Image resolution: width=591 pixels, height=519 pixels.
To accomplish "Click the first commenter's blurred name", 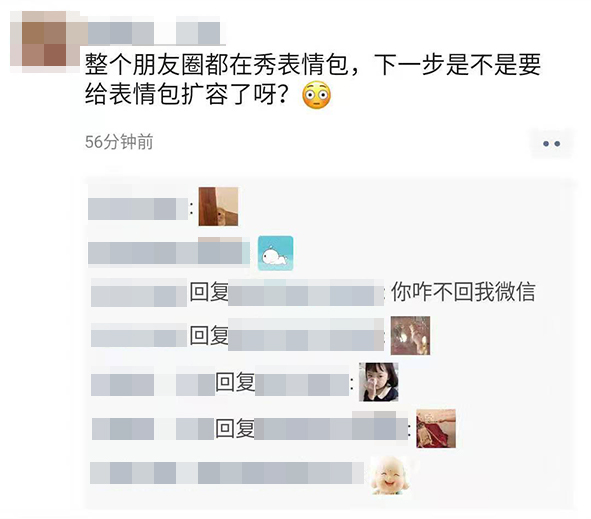I will (x=138, y=209).
